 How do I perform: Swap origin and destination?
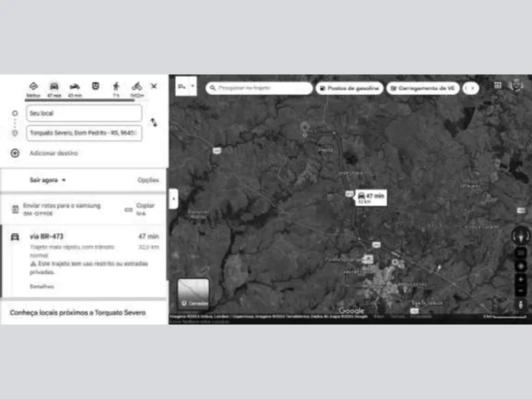tap(154, 122)
